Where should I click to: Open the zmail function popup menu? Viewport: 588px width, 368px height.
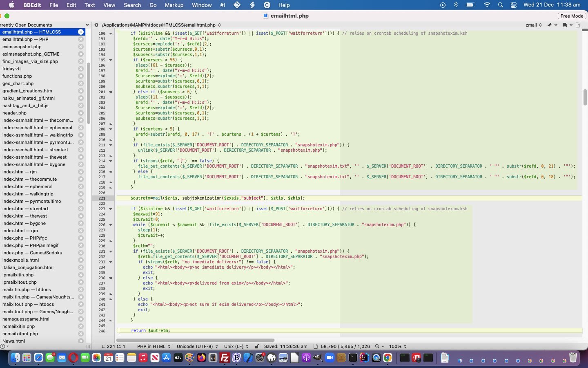533,25
